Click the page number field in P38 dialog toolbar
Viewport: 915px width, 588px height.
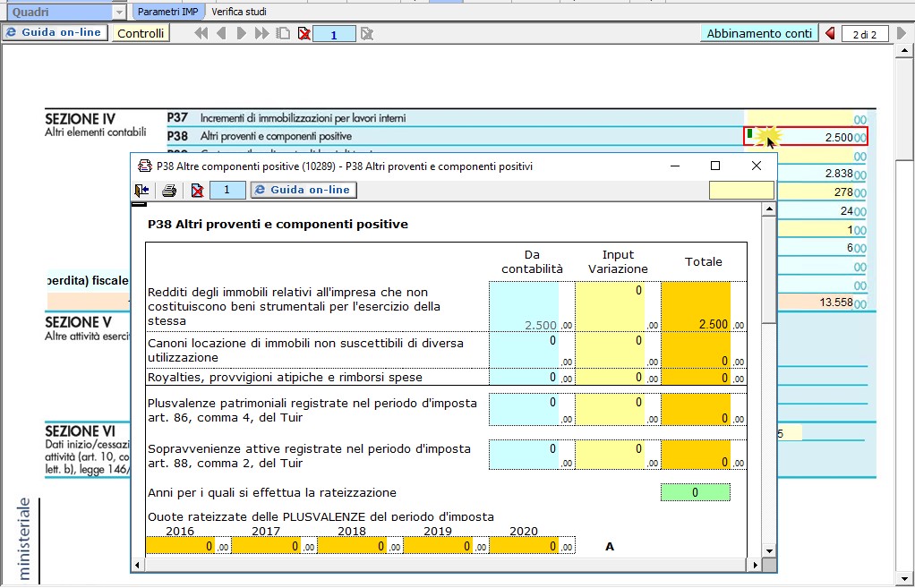tap(227, 190)
